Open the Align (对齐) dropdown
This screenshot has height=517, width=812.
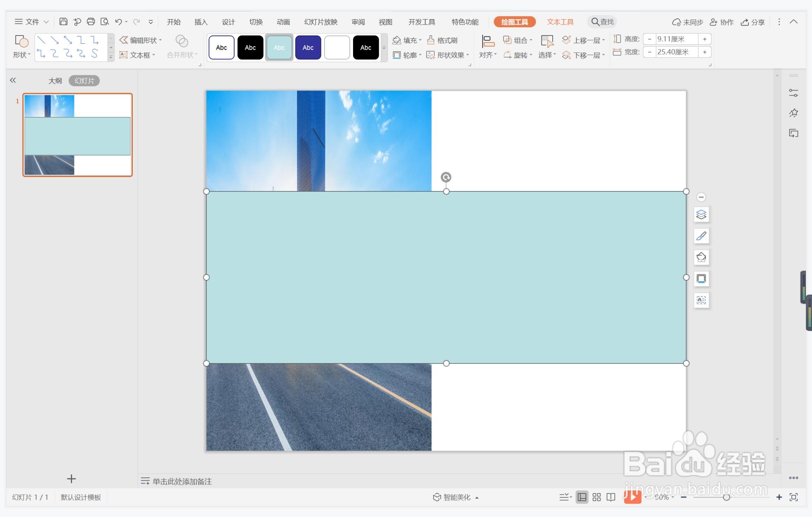[x=488, y=47]
